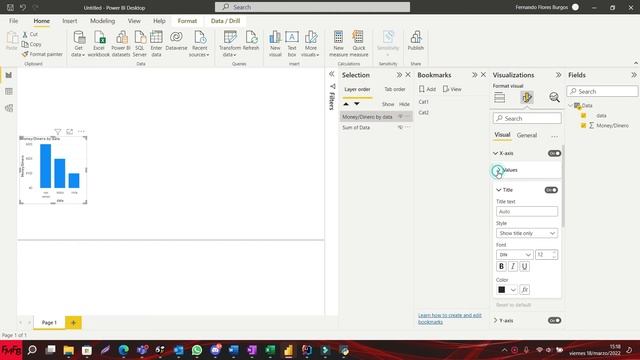The height and width of the screenshot is (360, 640).
Task: Switch to Data view in left sidebar
Action: tap(9, 91)
